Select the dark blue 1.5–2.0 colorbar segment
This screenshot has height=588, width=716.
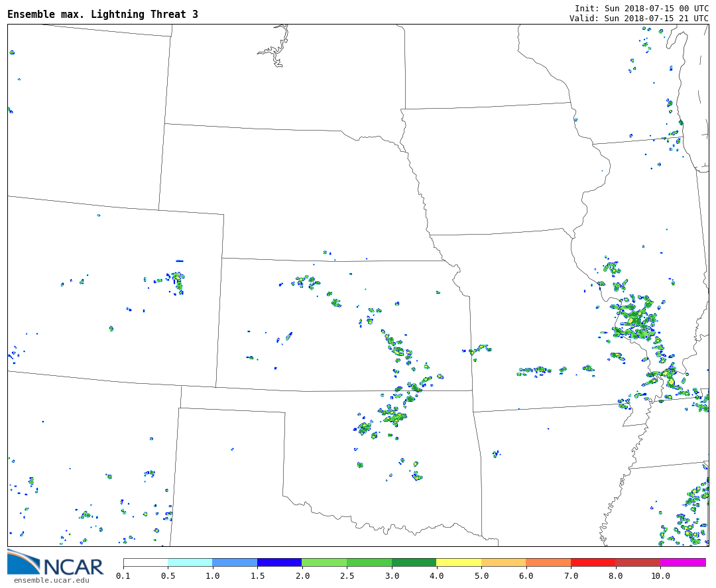pos(279,562)
